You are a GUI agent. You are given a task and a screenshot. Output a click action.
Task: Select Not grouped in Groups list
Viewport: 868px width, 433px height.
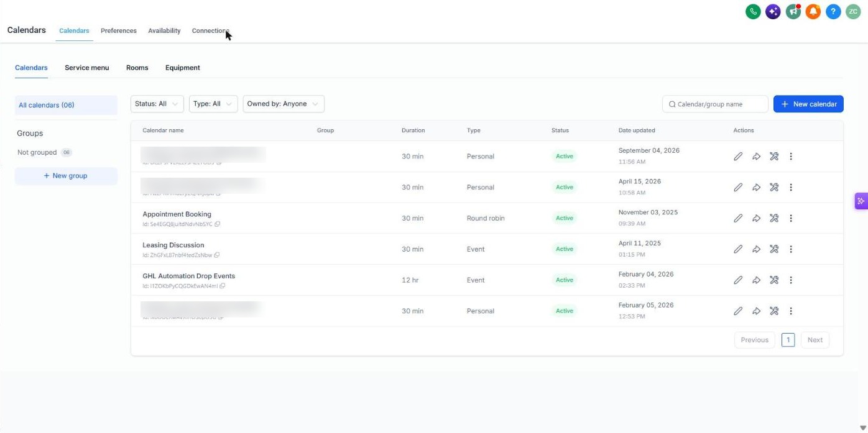44,152
